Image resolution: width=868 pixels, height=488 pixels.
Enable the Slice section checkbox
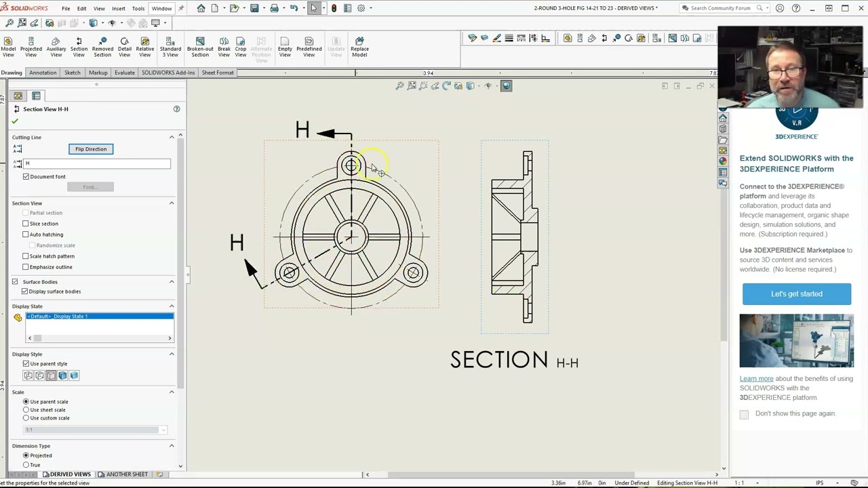[x=26, y=224]
